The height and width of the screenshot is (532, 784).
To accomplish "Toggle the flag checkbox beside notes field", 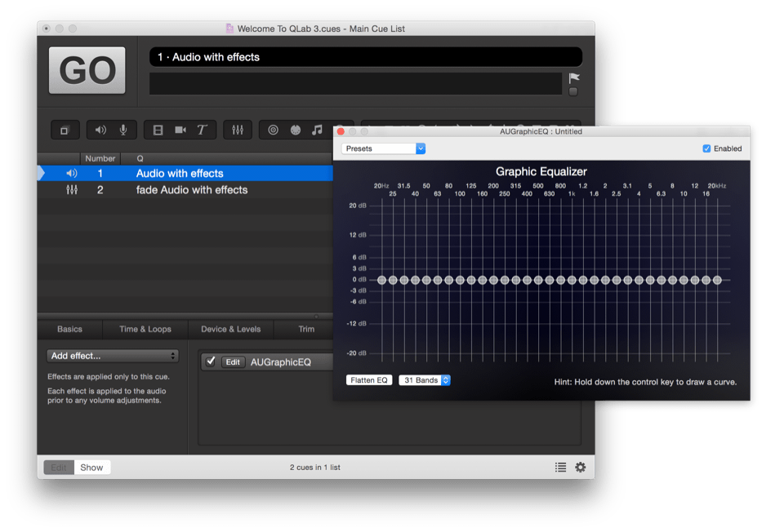I will (x=573, y=91).
